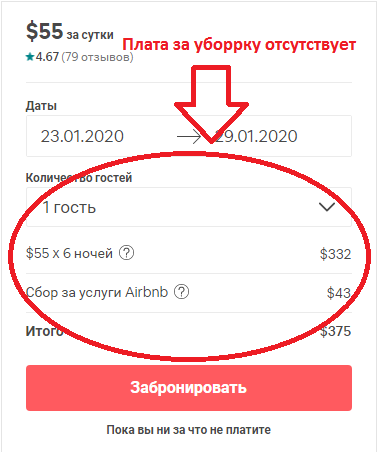
Task: Click the $43 service fee amount
Action: pos(339,293)
